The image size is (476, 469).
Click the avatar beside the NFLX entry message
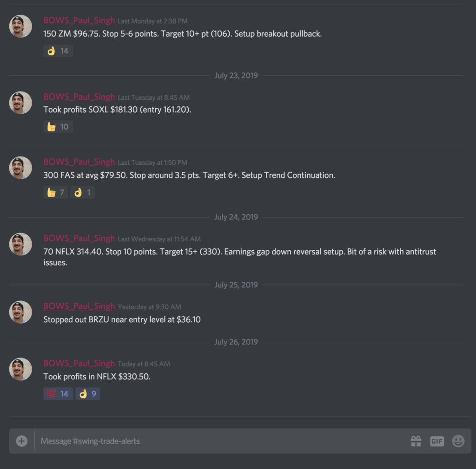coord(20,244)
